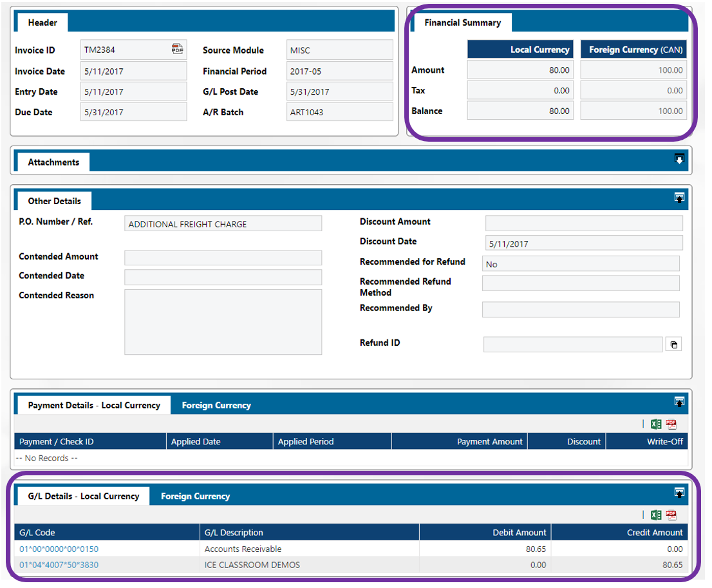Click the Payment Amount column header

[x=459, y=442]
